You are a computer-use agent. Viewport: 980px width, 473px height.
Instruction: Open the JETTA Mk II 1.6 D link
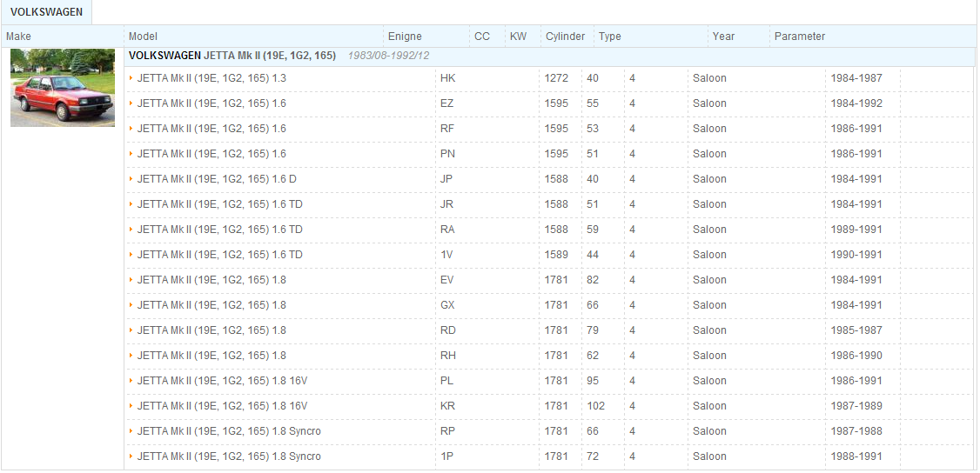click(x=217, y=179)
